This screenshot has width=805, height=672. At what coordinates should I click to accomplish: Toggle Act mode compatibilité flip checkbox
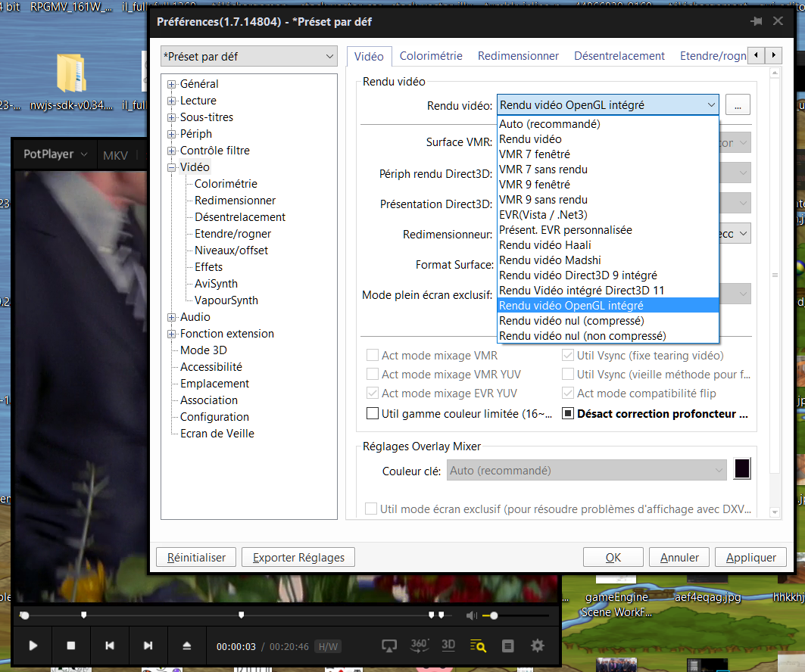click(x=568, y=393)
